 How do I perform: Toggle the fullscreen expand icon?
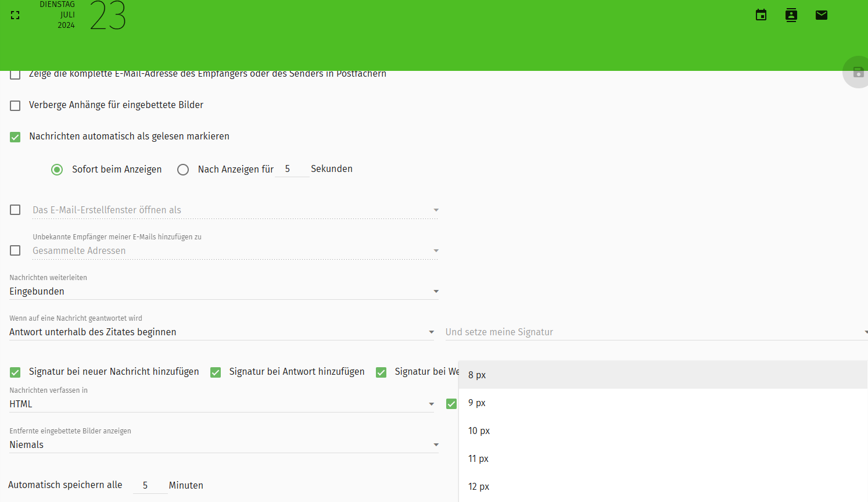pyautogui.click(x=15, y=15)
